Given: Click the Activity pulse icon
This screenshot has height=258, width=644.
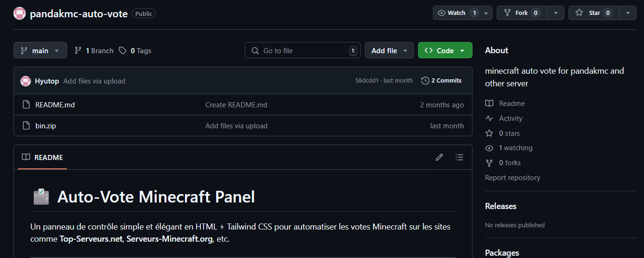Looking at the screenshot, I should (x=489, y=119).
